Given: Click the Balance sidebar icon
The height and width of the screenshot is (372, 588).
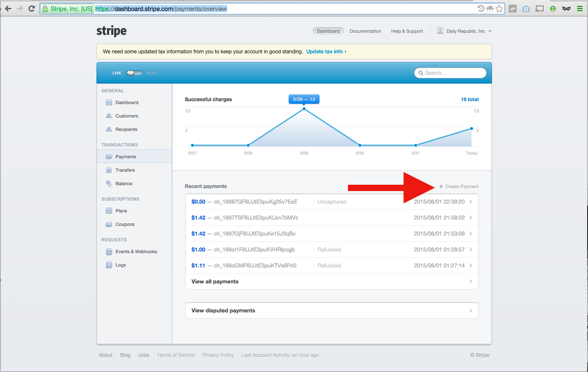Looking at the screenshot, I should pos(109,183).
